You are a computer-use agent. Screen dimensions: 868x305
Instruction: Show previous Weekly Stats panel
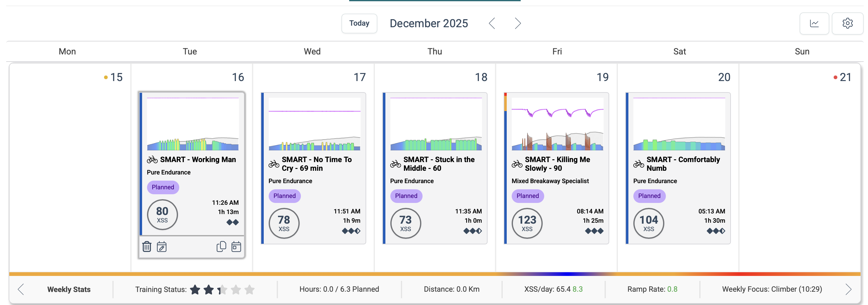coord(21,289)
